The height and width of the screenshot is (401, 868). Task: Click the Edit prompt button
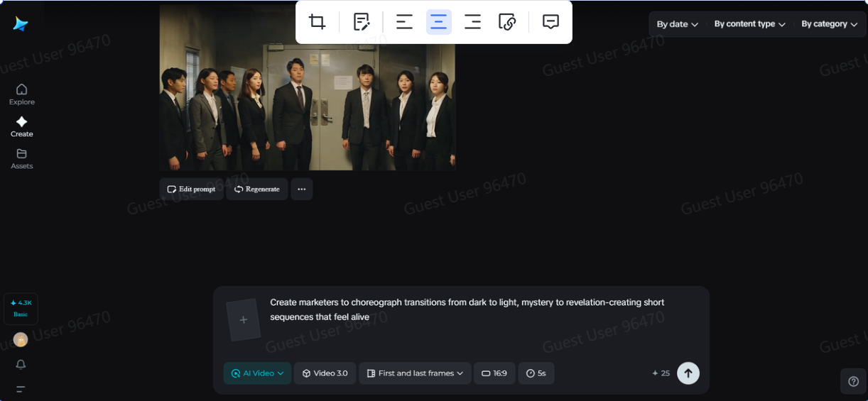coord(191,189)
